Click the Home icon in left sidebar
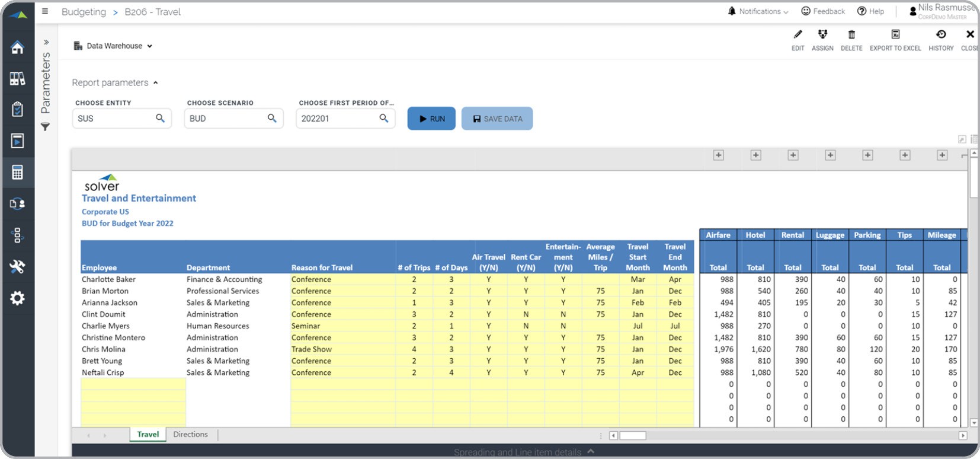Image resolution: width=980 pixels, height=459 pixels. [17, 47]
